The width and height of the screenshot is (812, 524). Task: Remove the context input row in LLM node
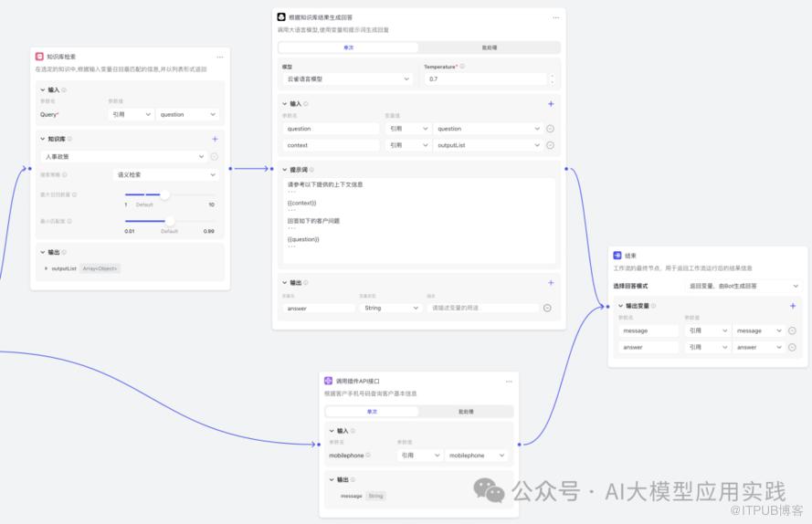tap(551, 145)
